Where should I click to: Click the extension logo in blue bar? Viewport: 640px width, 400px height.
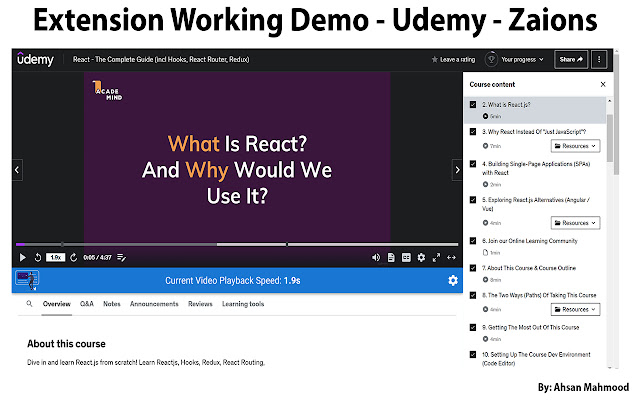pos(27,280)
